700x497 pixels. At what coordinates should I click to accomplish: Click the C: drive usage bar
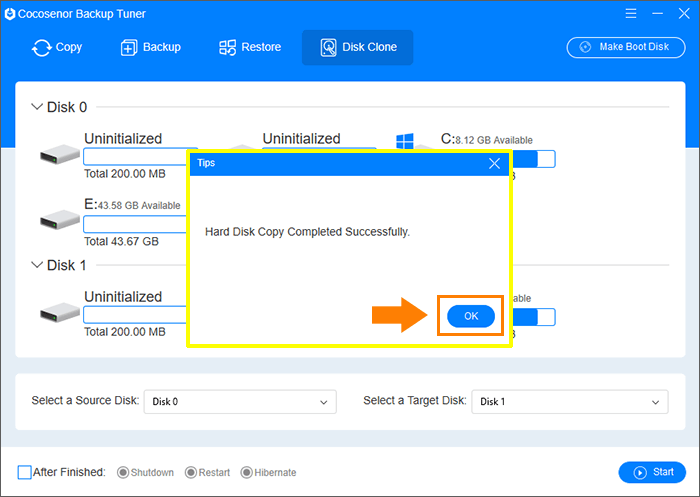534,159
